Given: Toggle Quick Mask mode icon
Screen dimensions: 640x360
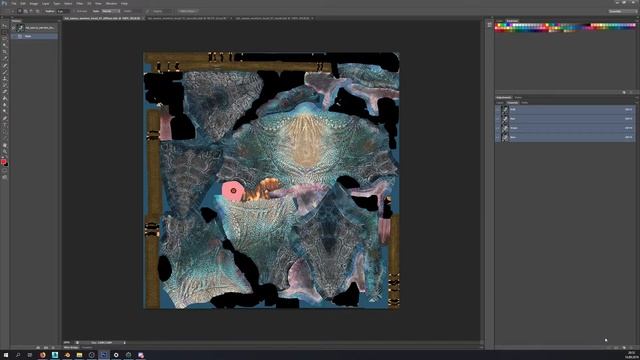Looking at the screenshot, I should [x=5, y=171].
